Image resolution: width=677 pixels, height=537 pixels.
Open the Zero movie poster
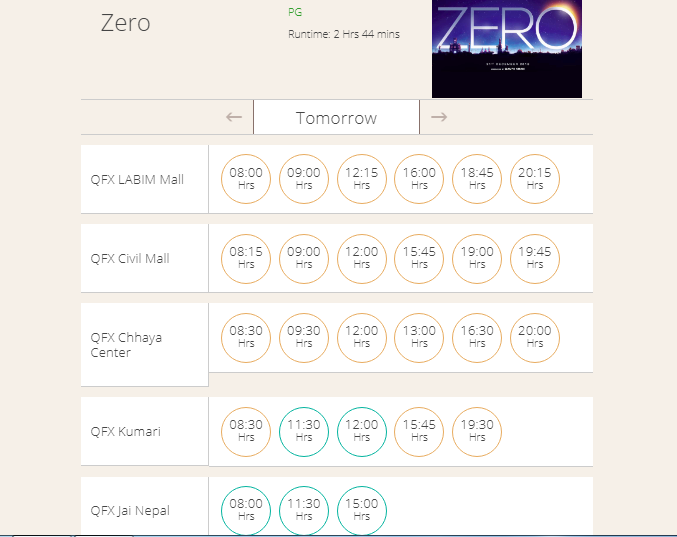[x=507, y=49]
